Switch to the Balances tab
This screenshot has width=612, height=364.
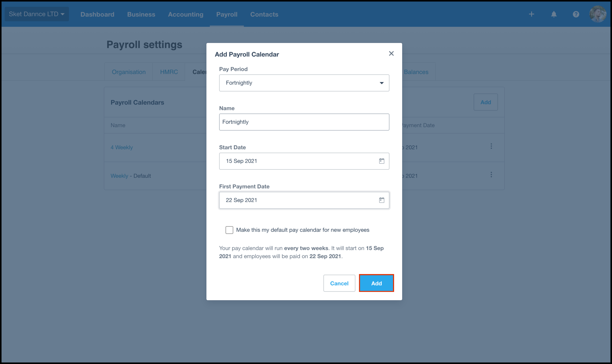[x=416, y=72]
